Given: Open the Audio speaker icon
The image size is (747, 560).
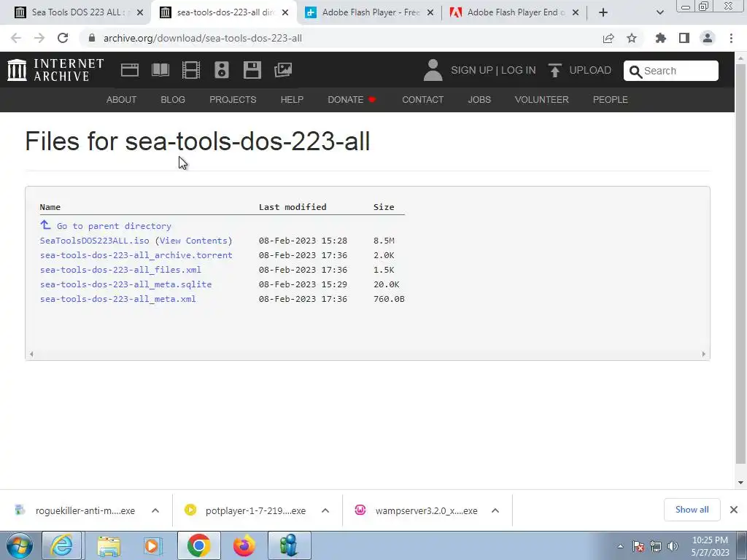Looking at the screenshot, I should click(x=222, y=70).
